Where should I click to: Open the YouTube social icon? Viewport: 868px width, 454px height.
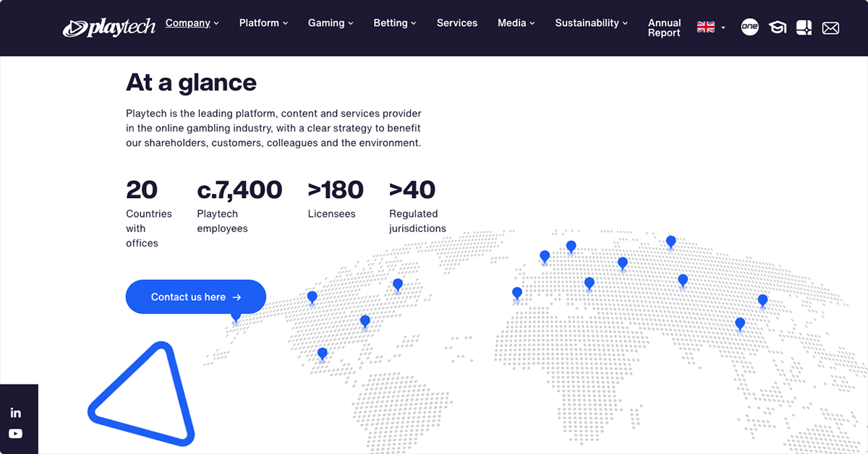(x=16, y=434)
